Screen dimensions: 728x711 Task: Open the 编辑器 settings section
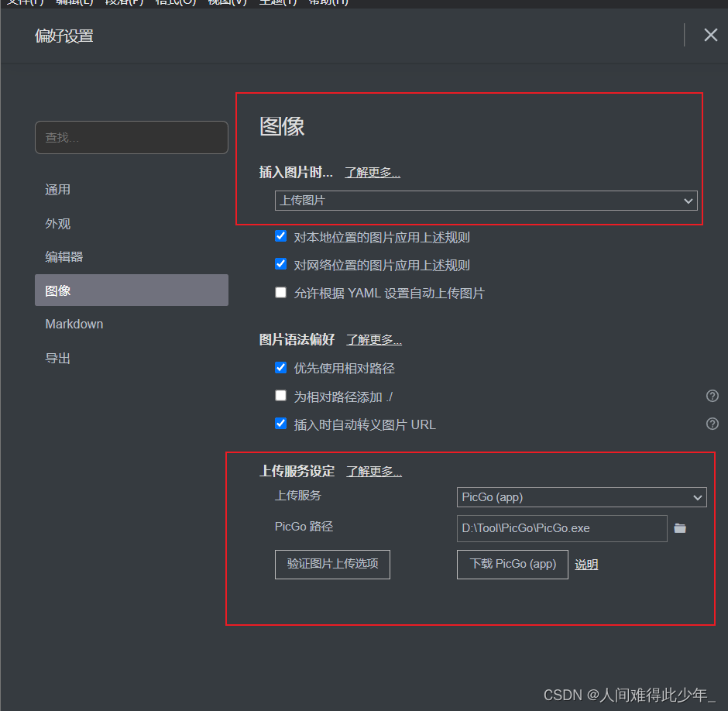point(64,257)
